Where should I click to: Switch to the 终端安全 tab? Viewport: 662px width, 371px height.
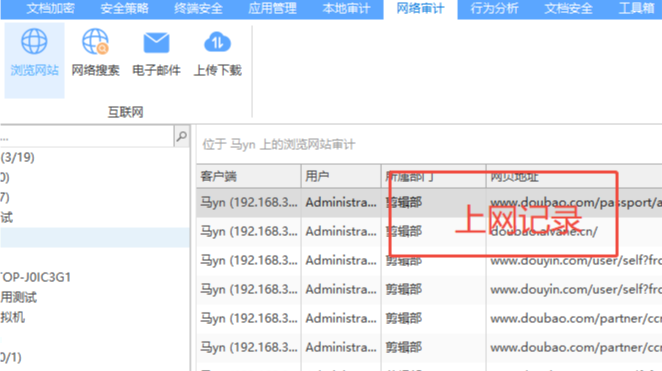[x=198, y=8]
